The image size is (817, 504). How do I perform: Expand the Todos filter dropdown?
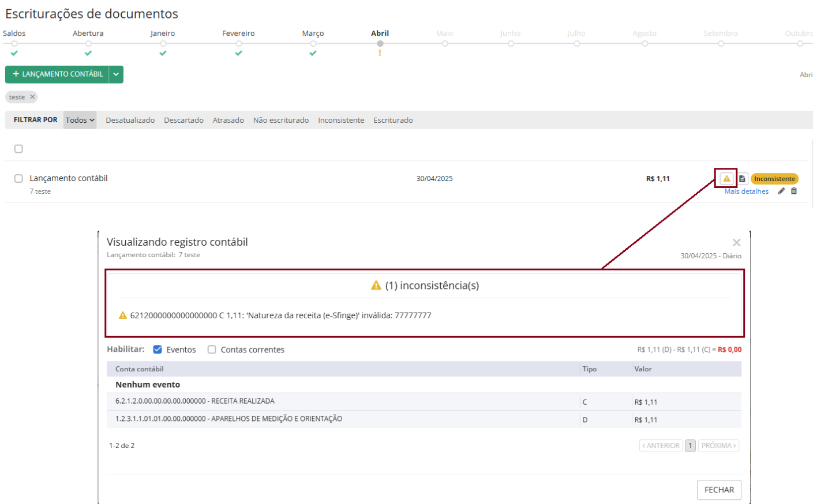[x=80, y=120]
